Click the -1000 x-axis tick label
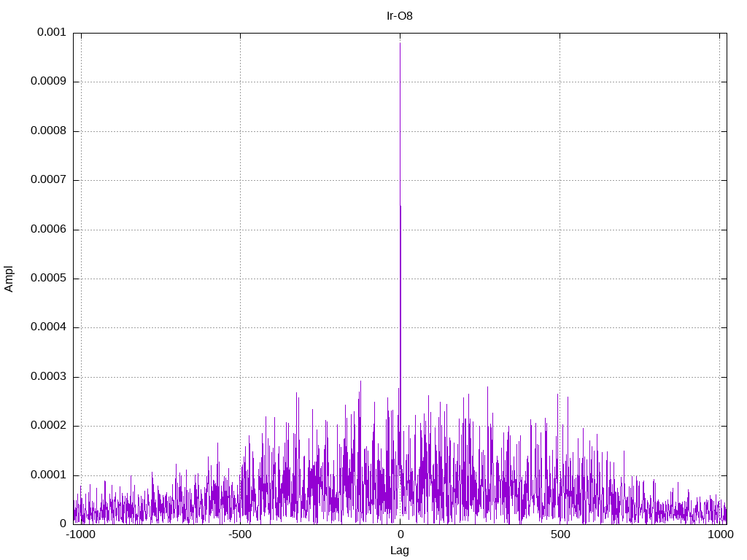 point(80,535)
